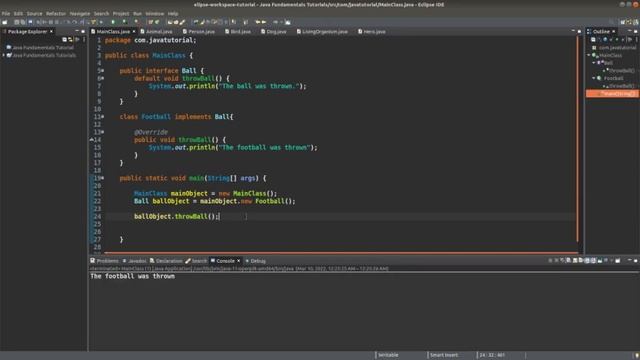640x360 pixels.
Task: Click the override marker beside line 14
Action: [91, 140]
